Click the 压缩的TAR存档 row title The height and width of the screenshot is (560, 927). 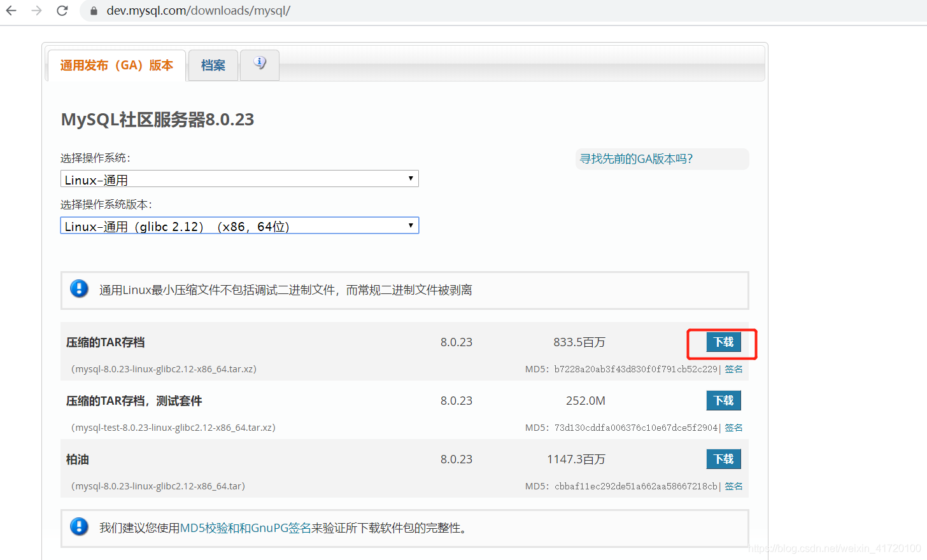point(106,342)
